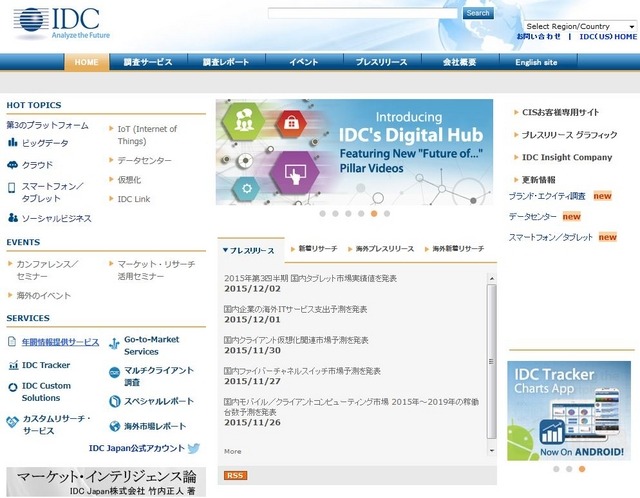Screen dimensions: 640x498
Task: Open the Select Region/Country dropdown
Action: tap(580, 26)
